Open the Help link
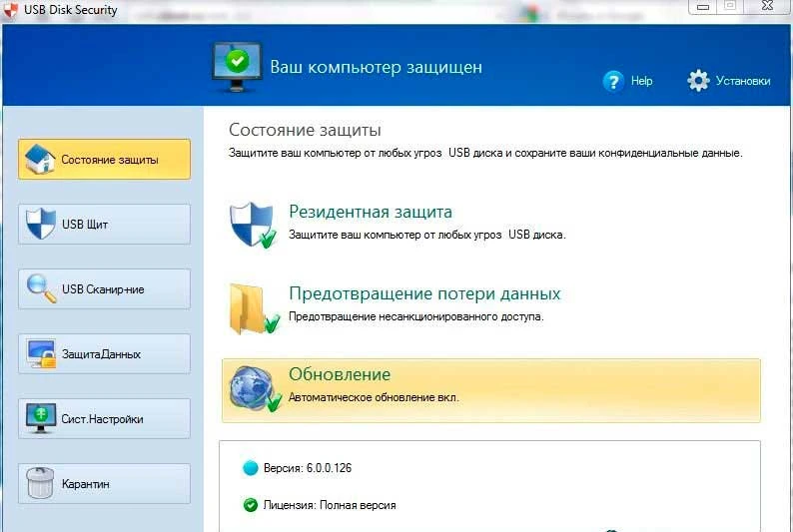Image resolution: width=793 pixels, height=532 pixels. click(641, 81)
